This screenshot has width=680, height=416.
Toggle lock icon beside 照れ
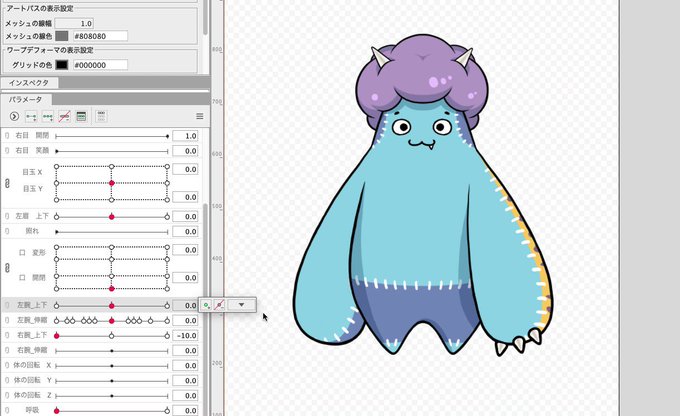pos(7,231)
